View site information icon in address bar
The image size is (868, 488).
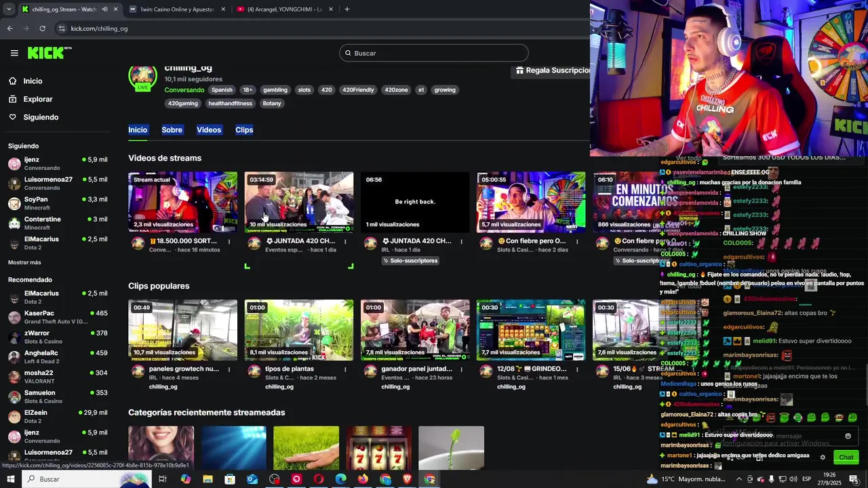tap(62, 28)
